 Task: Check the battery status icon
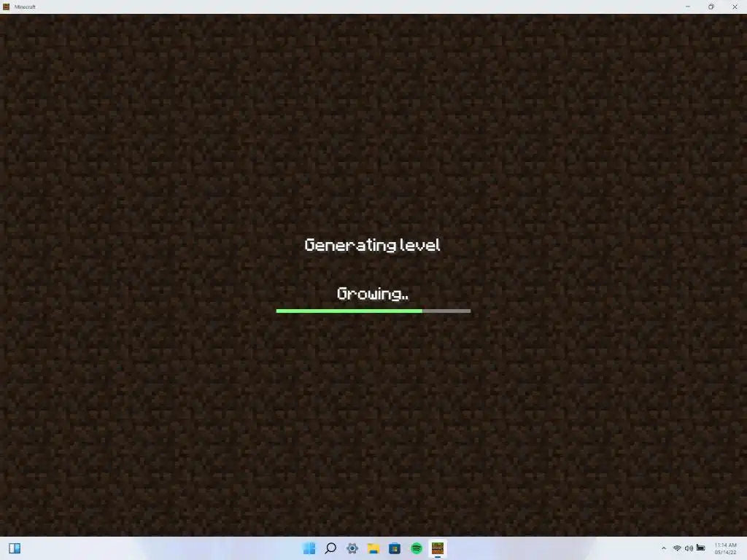tap(701, 548)
